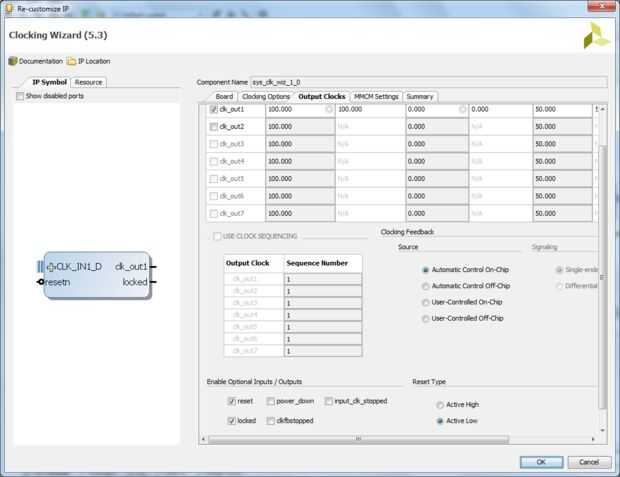Switch to the Resource tab

89,82
